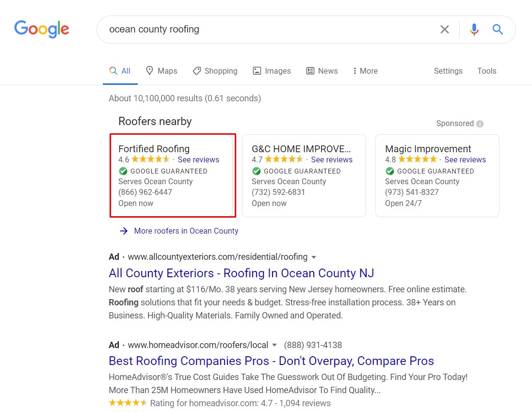Start voice search with microphone icon

[x=474, y=30]
